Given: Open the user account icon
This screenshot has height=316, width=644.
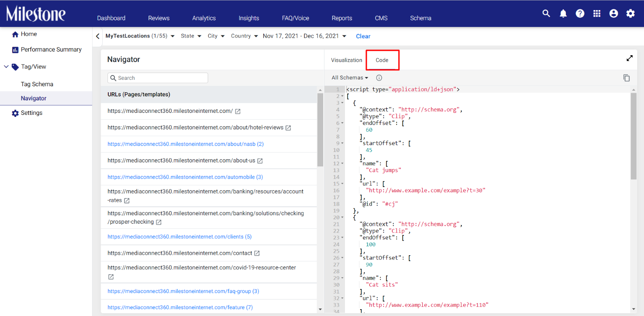Looking at the screenshot, I should pyautogui.click(x=614, y=14).
